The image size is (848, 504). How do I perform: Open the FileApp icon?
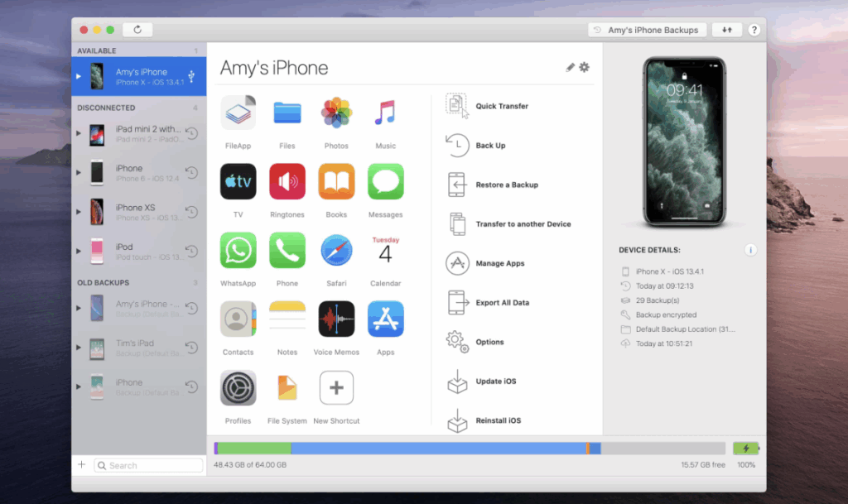[238, 113]
